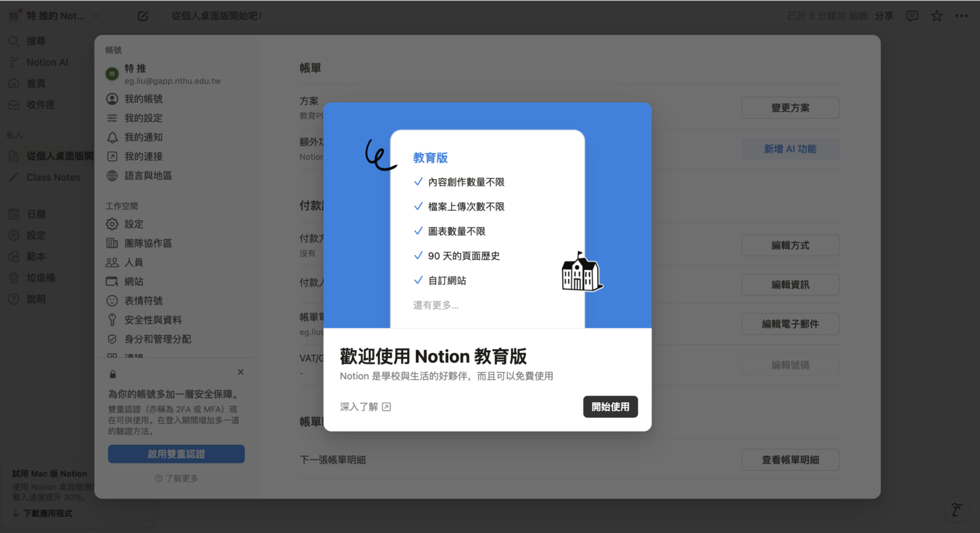This screenshot has height=533, width=980.
Task: Open 安全性與資料 settings section
Action: [x=152, y=320]
